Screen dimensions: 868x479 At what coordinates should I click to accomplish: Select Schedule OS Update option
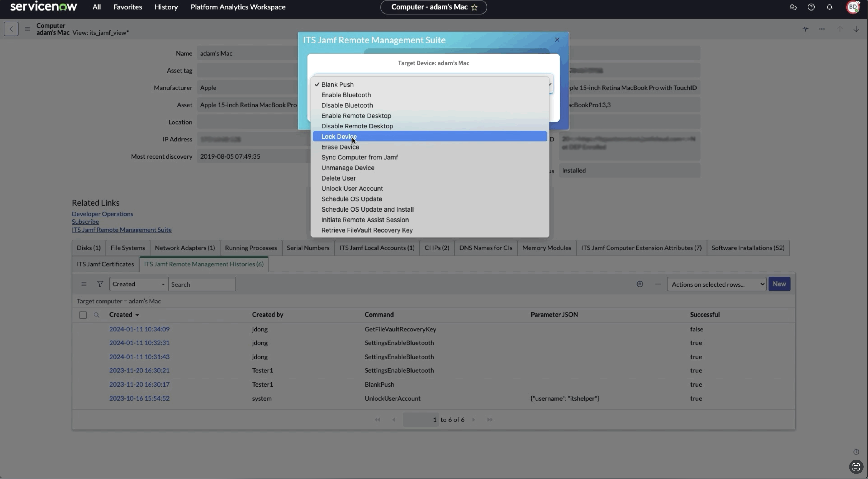pyautogui.click(x=430, y=199)
